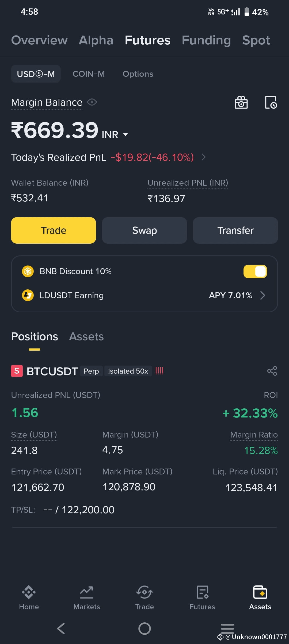The width and height of the screenshot is (289, 644).
Task: Tap the Android back arrow
Action: click(x=61, y=628)
